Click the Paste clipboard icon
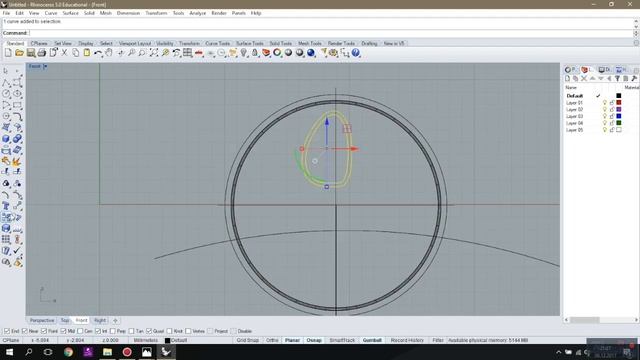Image resolution: width=640 pixels, height=360 pixels. 87,53
